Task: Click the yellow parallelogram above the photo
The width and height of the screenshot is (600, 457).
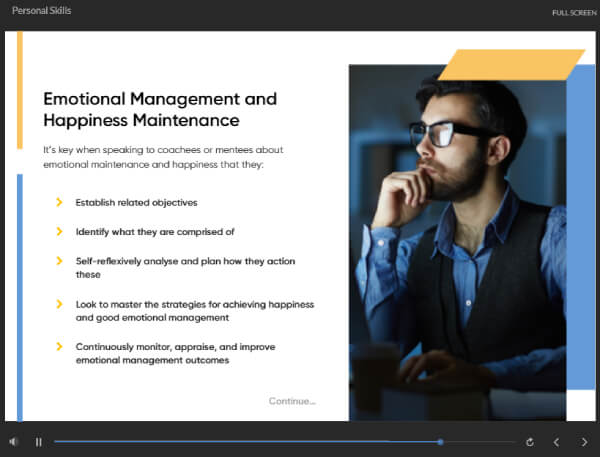Action: coord(510,64)
